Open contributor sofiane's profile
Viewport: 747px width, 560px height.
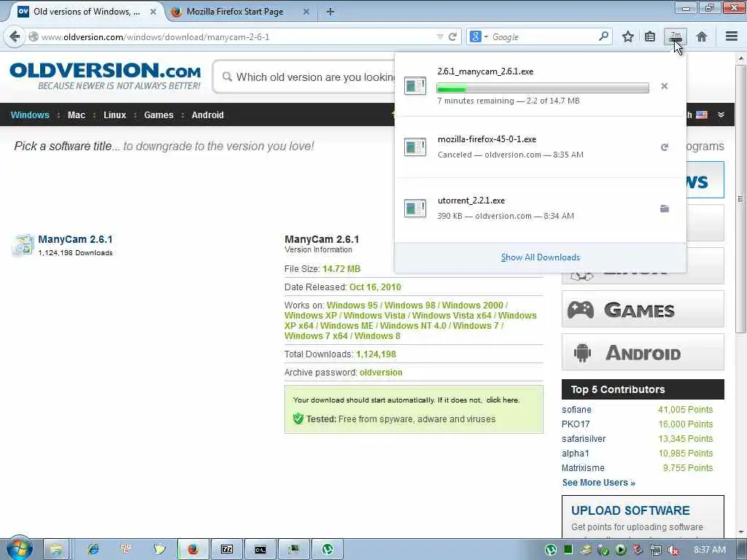[576, 410]
